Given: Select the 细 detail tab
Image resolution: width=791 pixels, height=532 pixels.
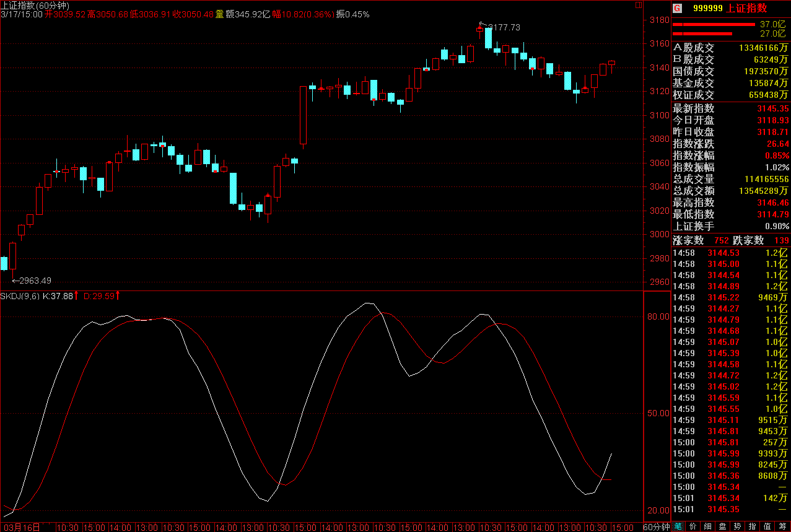Looking at the screenshot, I should click(708, 526).
